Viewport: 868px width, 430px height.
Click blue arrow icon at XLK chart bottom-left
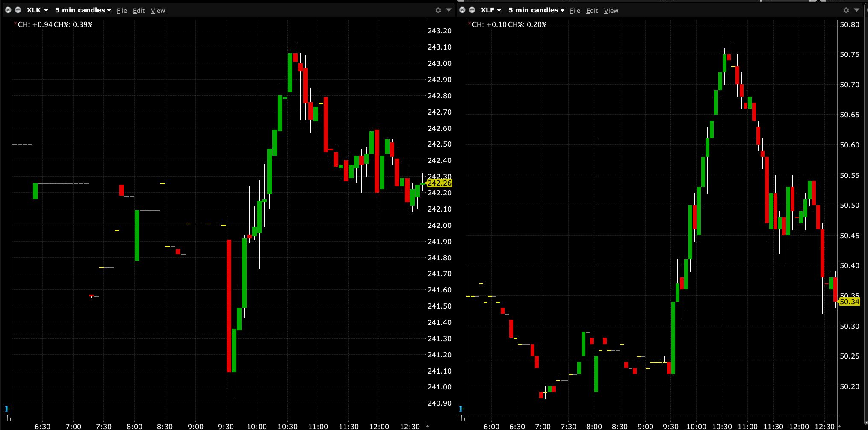click(7, 409)
